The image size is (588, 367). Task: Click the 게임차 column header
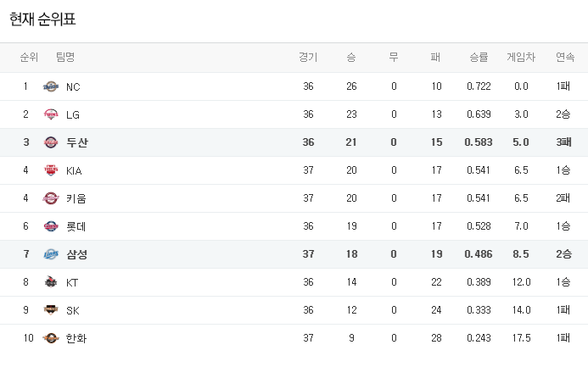(521, 58)
